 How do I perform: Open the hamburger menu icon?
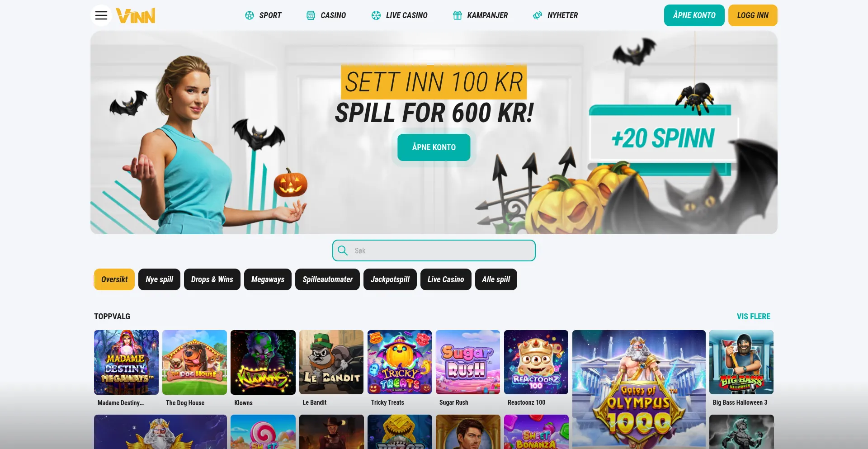tap(101, 15)
